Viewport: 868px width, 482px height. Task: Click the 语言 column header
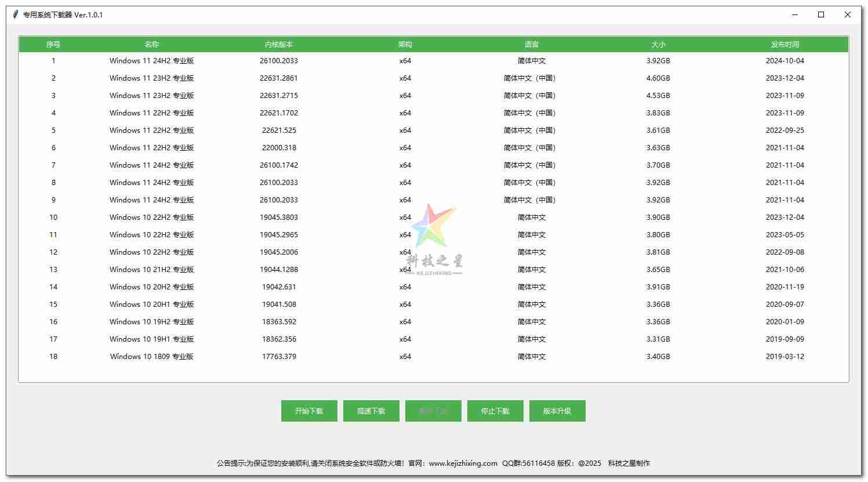(532, 45)
